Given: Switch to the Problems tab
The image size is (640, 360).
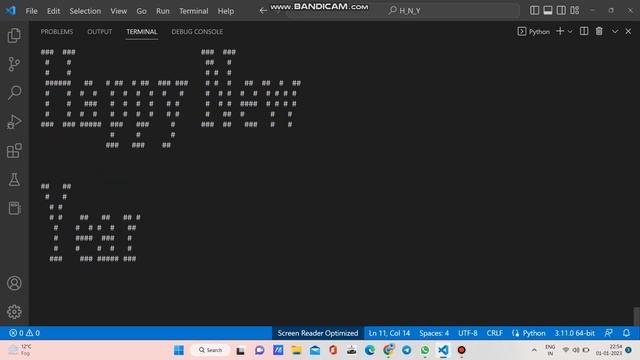Looking at the screenshot, I should tap(57, 31).
